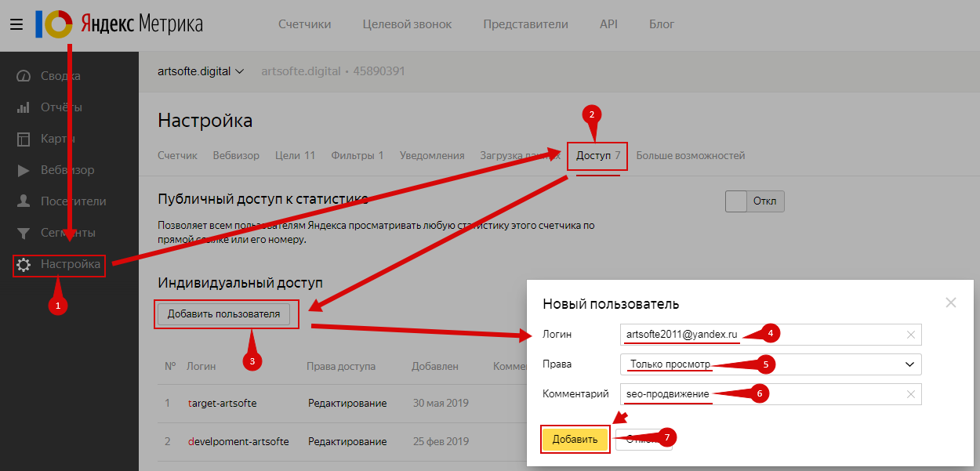
Task: Click into the Логин input field
Action: (x=771, y=335)
